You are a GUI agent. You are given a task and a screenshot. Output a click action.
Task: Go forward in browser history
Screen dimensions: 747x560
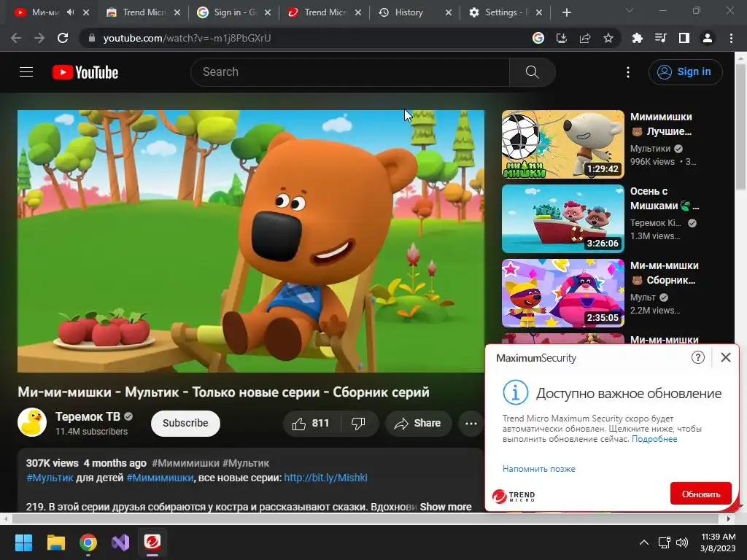click(x=39, y=38)
